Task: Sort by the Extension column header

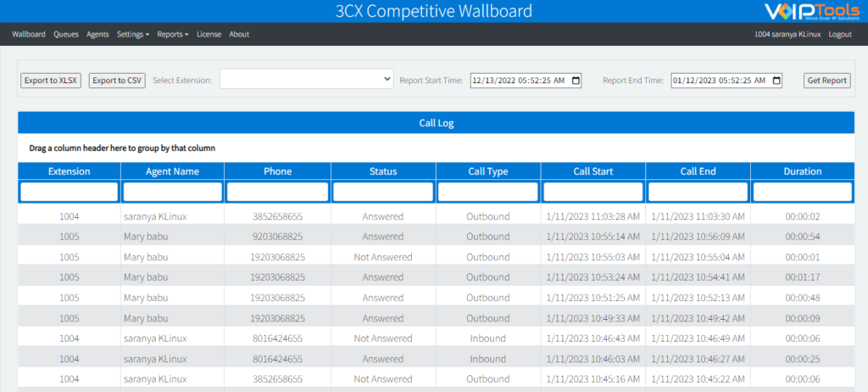Action: pos(70,171)
